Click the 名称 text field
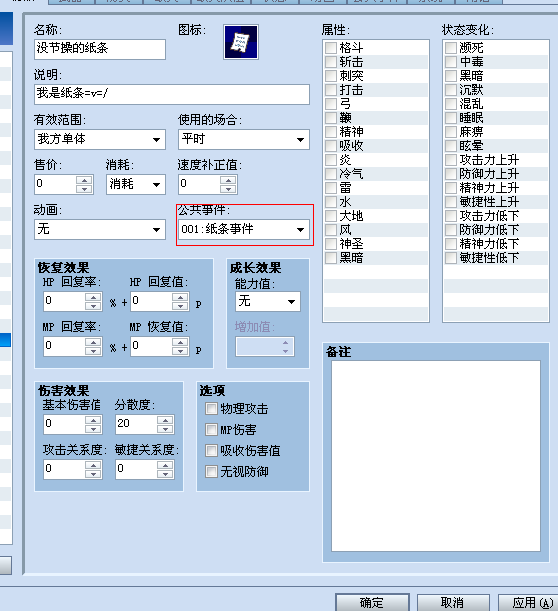This screenshot has width=558, height=611. pyautogui.click(x=100, y=49)
